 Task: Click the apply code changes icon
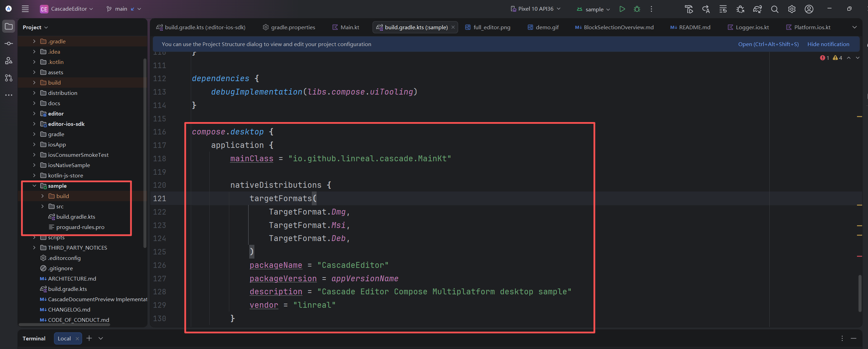click(x=723, y=9)
